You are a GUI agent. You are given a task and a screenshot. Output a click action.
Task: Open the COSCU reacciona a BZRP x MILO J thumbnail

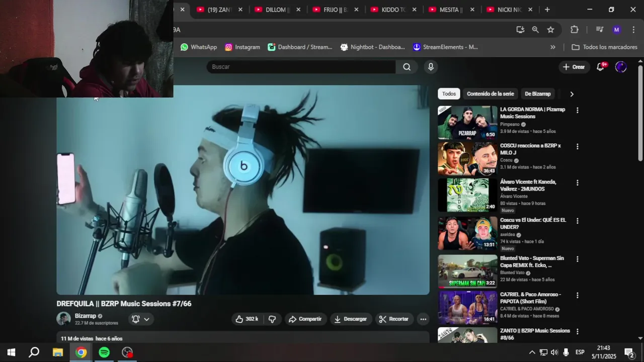(467, 158)
